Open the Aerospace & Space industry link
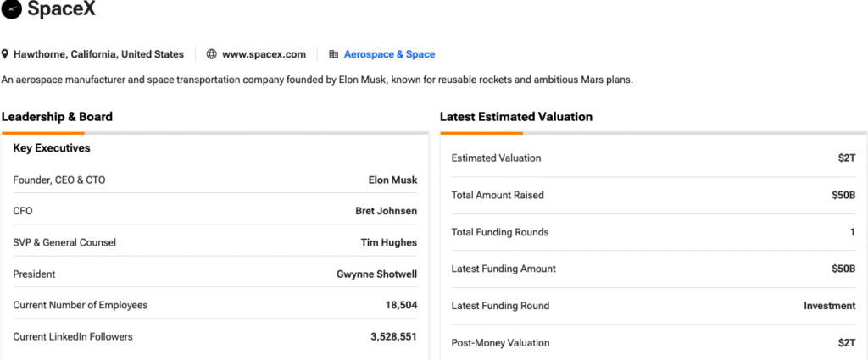The height and width of the screenshot is (360, 868). pos(389,54)
